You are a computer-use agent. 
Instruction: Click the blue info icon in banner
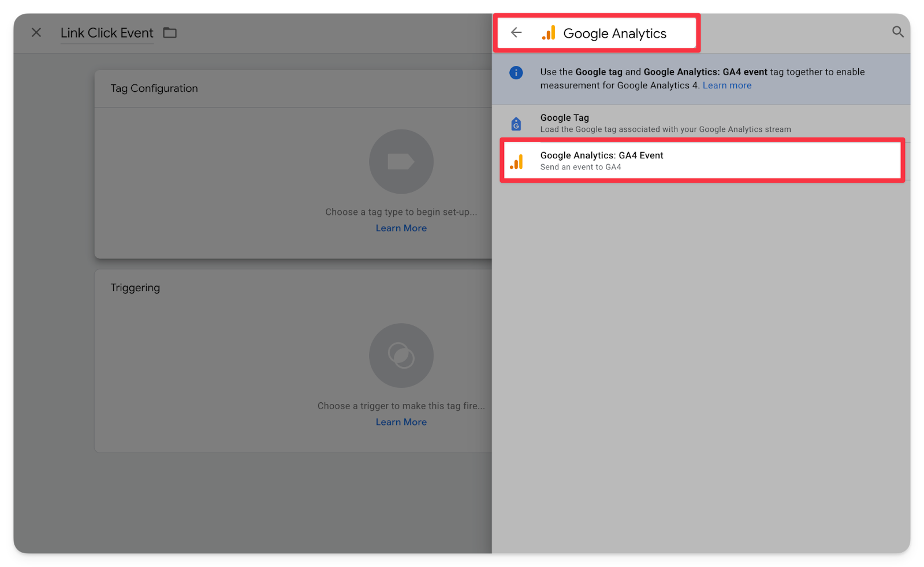[x=516, y=73]
